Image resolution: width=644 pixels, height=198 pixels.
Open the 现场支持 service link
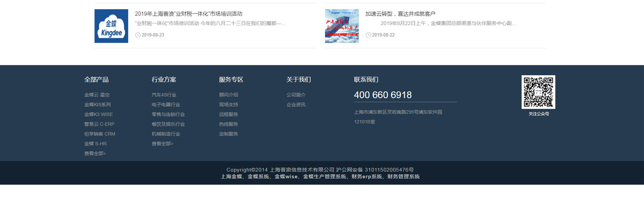click(x=229, y=104)
